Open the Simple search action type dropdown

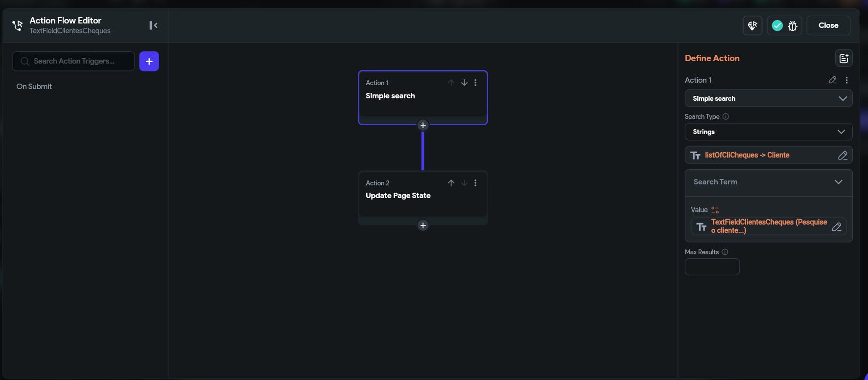pyautogui.click(x=768, y=98)
